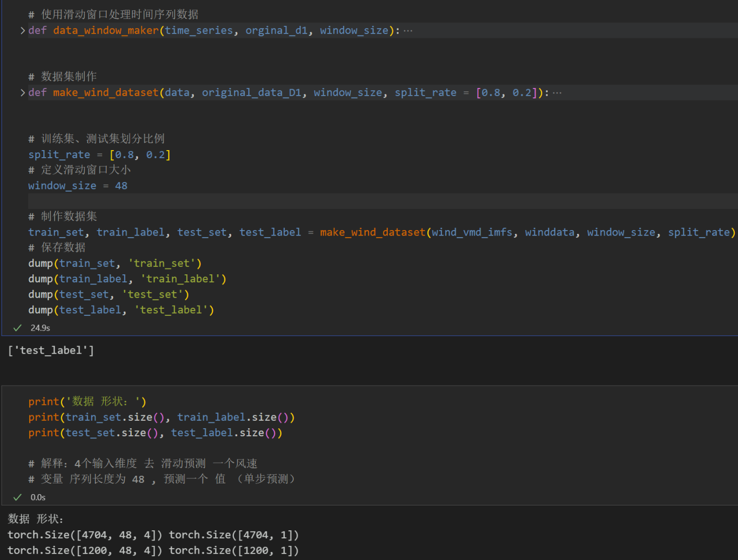Click the print(test_set.size(), test_label.size()) line
The width and height of the screenshot is (738, 560).
(155, 433)
